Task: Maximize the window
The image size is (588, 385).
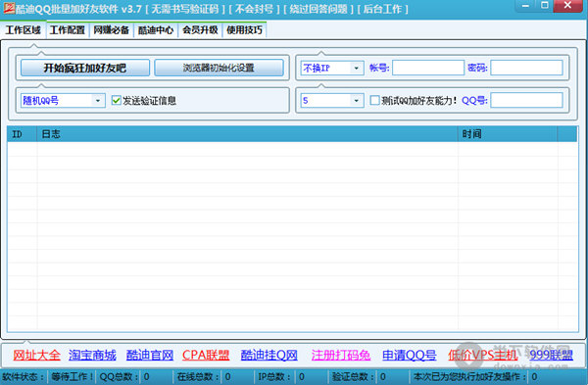Action: (x=545, y=5)
